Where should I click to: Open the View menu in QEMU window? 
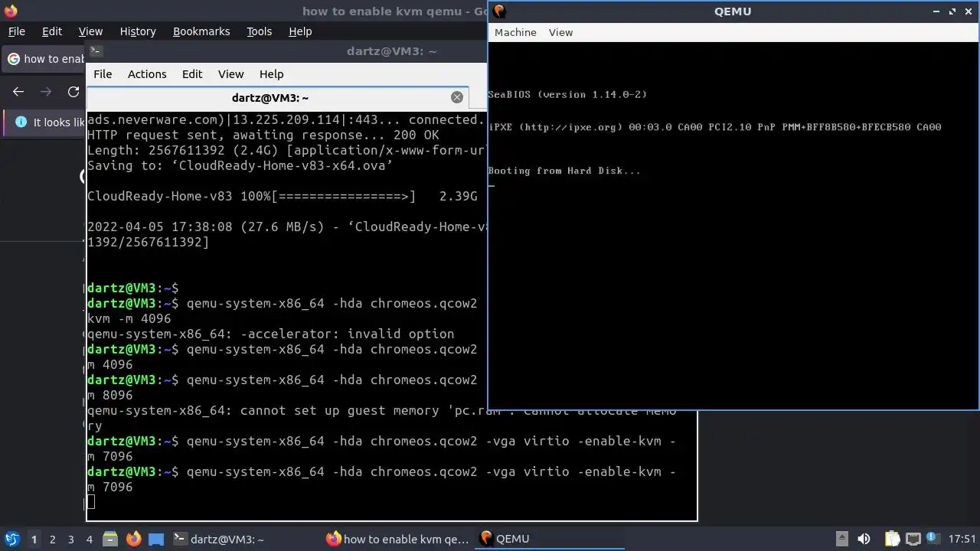[x=560, y=32]
